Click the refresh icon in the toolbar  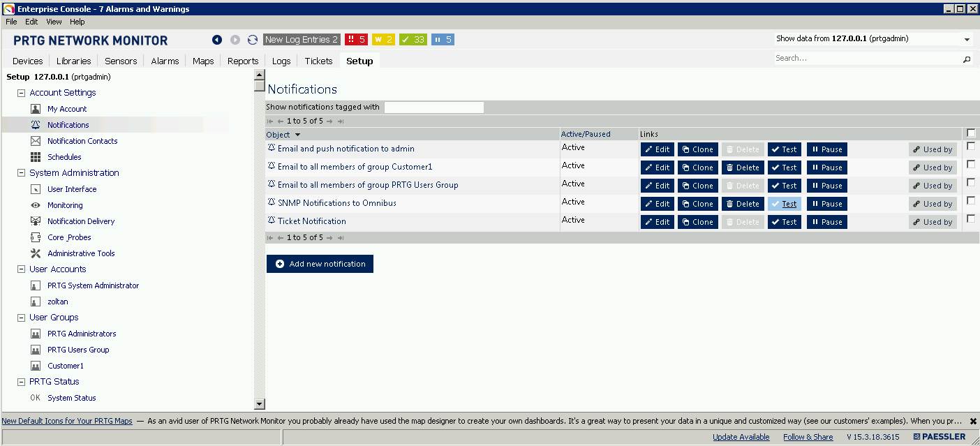pos(253,40)
